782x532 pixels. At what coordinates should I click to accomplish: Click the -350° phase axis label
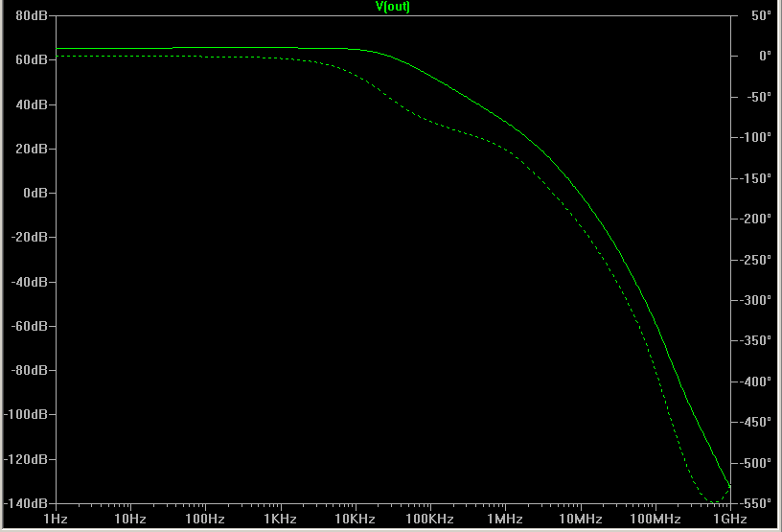755,340
